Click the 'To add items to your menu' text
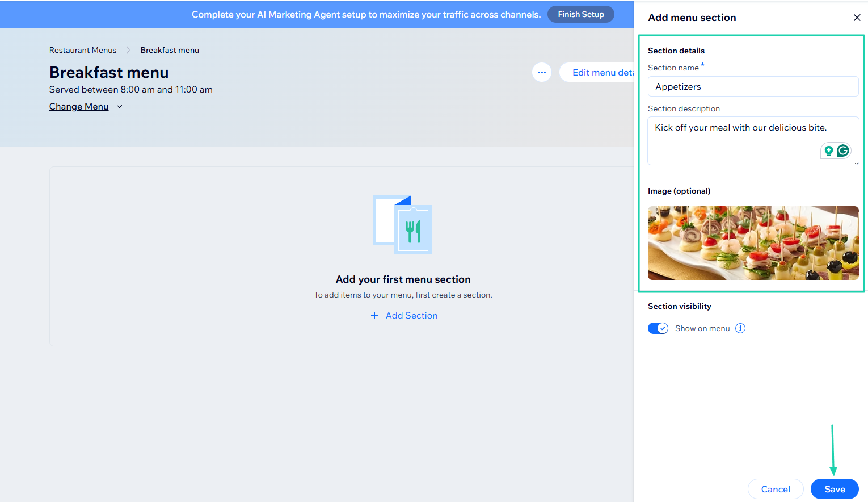This screenshot has height=502, width=868. click(x=403, y=295)
